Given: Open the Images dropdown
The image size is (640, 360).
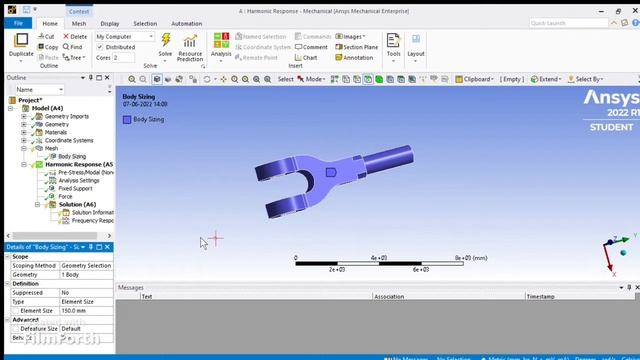Looking at the screenshot, I should click(350, 36).
